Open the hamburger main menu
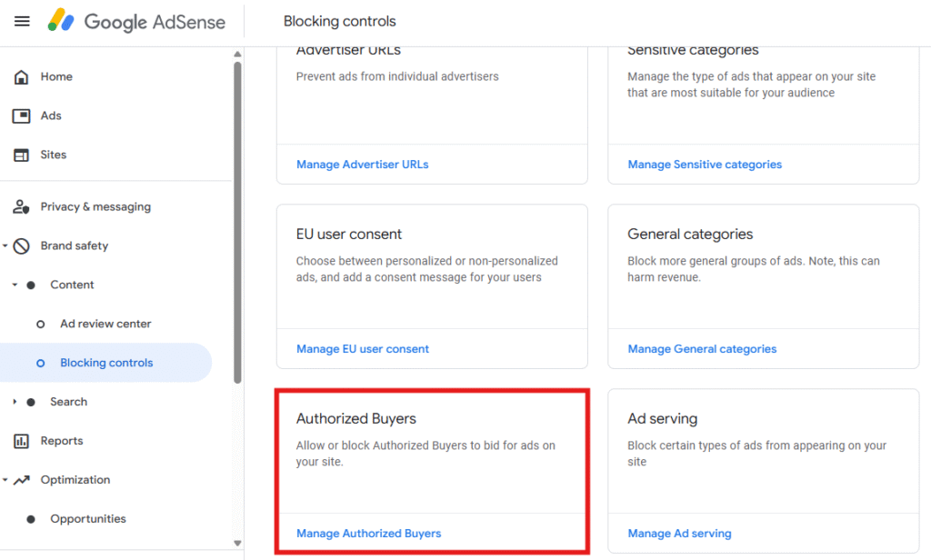Screen dimensions: 931x560 click(x=22, y=21)
